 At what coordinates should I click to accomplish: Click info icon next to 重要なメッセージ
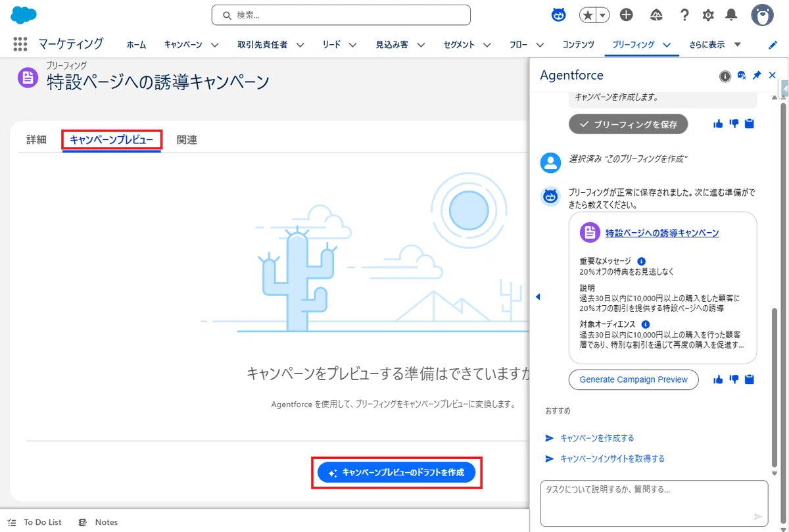pyautogui.click(x=642, y=261)
